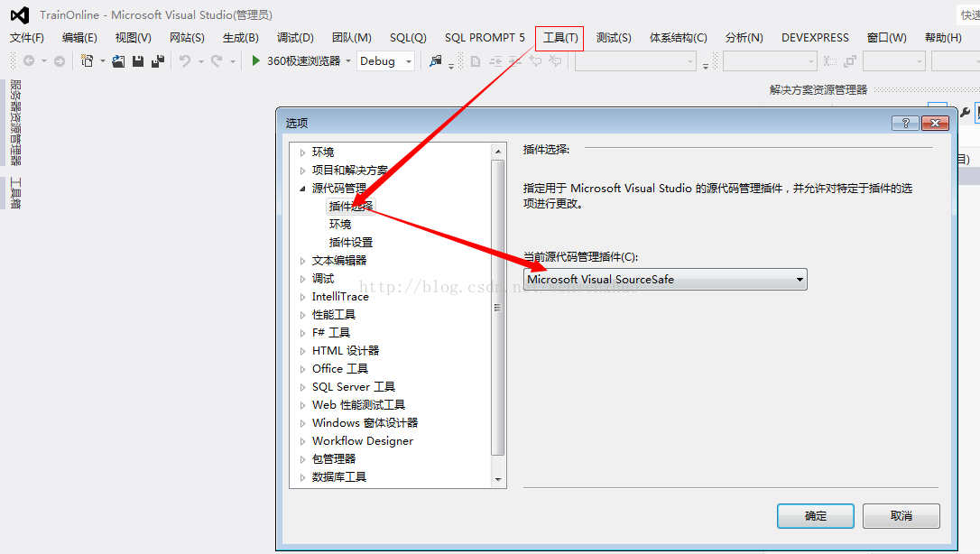
Task: Click the Redo arrow icon
Action: tap(217, 61)
